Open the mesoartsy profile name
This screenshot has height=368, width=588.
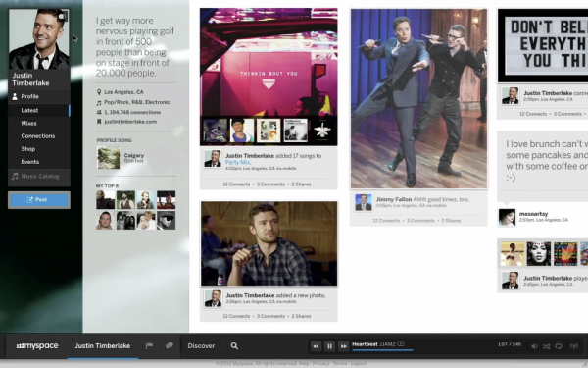point(533,214)
